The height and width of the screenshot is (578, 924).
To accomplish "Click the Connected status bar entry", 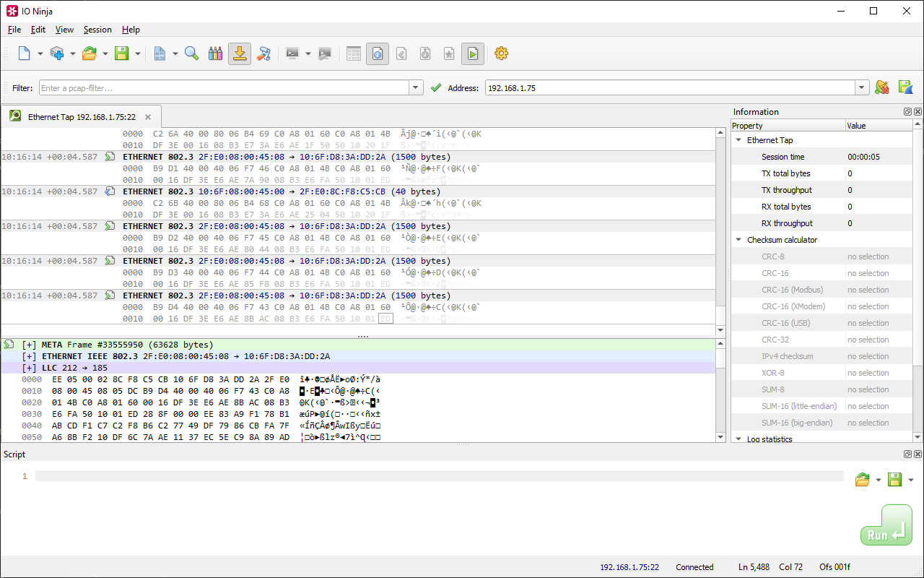I will tap(694, 567).
